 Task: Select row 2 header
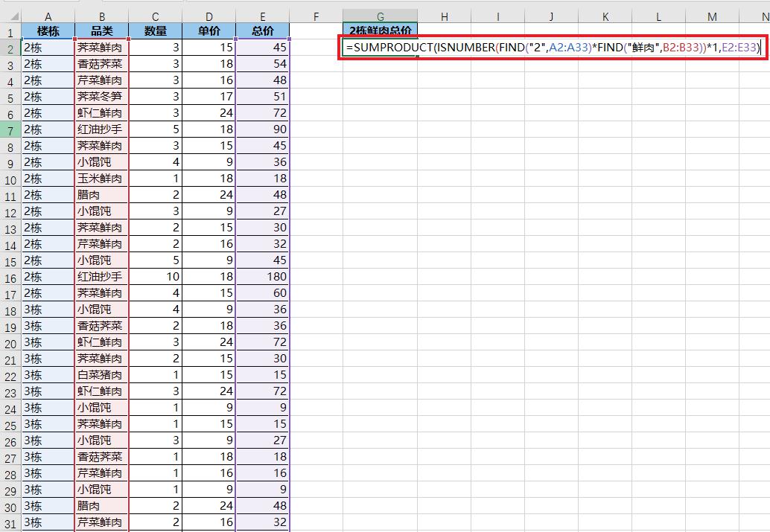(10, 48)
